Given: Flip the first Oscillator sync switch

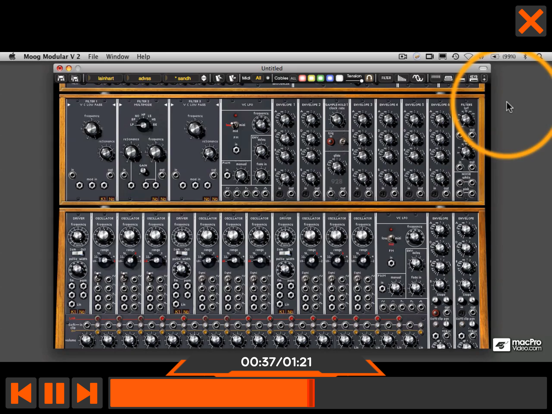Looking at the screenshot, I should click(x=99, y=278).
